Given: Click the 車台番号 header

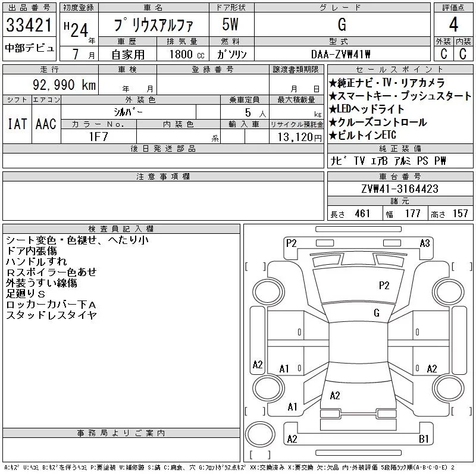Looking at the screenshot, I should (x=400, y=176).
